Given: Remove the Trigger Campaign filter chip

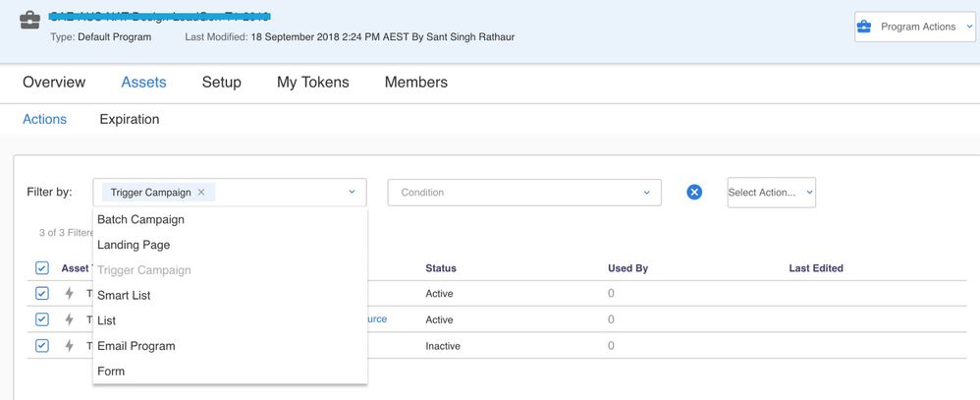Looking at the screenshot, I should point(201,193).
